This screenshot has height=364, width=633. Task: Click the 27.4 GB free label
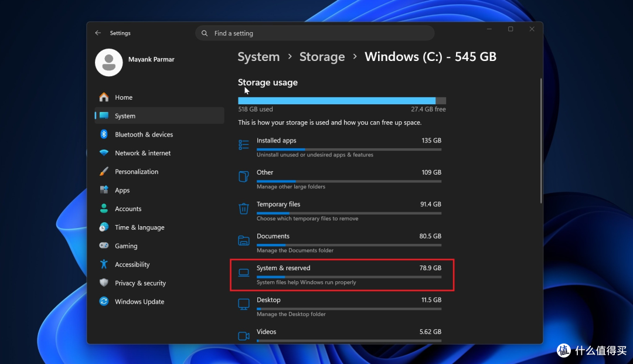coord(428,109)
